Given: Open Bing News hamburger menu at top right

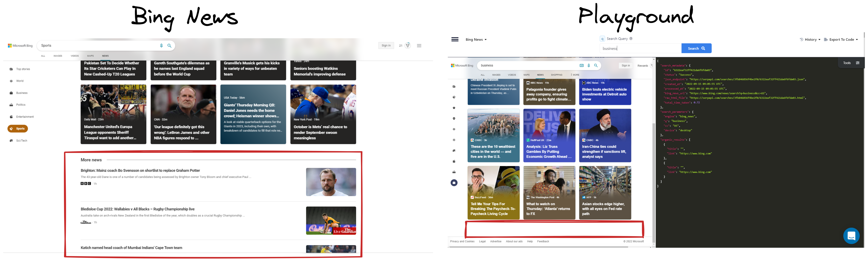Looking at the screenshot, I should (x=419, y=45).
